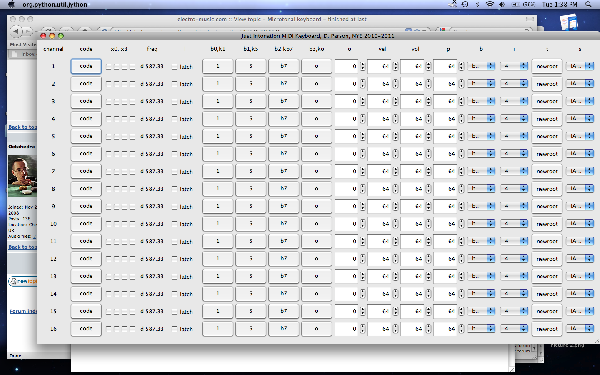Enable latch for channel 3

174,101
